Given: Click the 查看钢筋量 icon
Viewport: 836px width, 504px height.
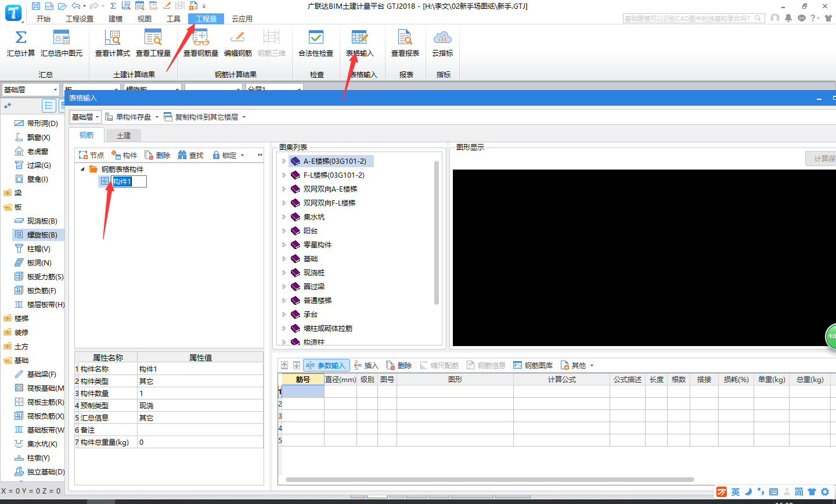Looking at the screenshot, I should (x=201, y=38).
